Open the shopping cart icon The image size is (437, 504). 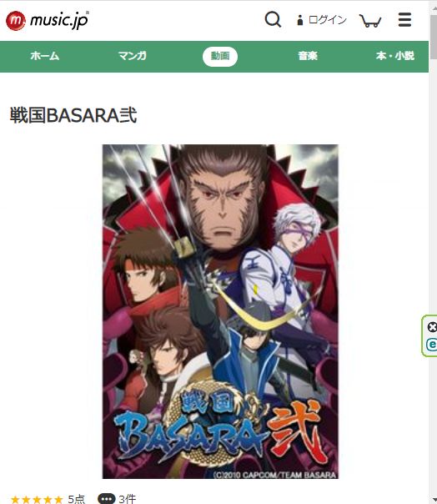click(x=370, y=21)
